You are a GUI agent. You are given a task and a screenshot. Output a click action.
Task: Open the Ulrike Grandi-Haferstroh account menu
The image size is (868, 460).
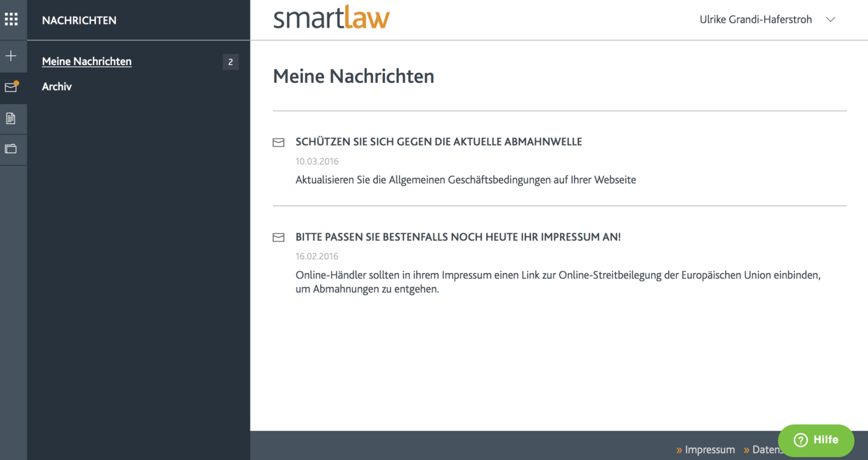click(x=756, y=20)
